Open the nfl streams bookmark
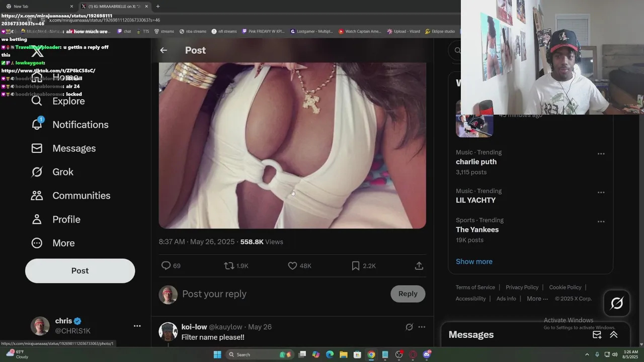The height and width of the screenshot is (362, 644). coord(224,31)
